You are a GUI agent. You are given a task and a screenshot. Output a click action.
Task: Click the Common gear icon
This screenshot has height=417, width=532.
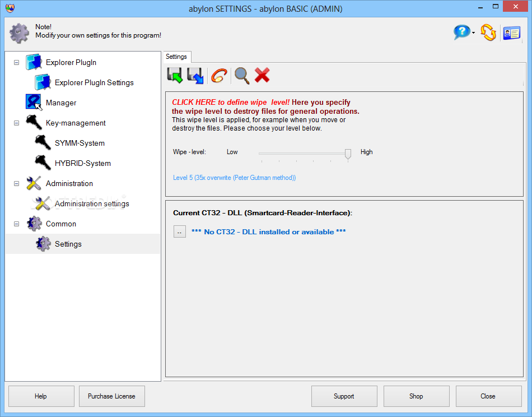34,224
